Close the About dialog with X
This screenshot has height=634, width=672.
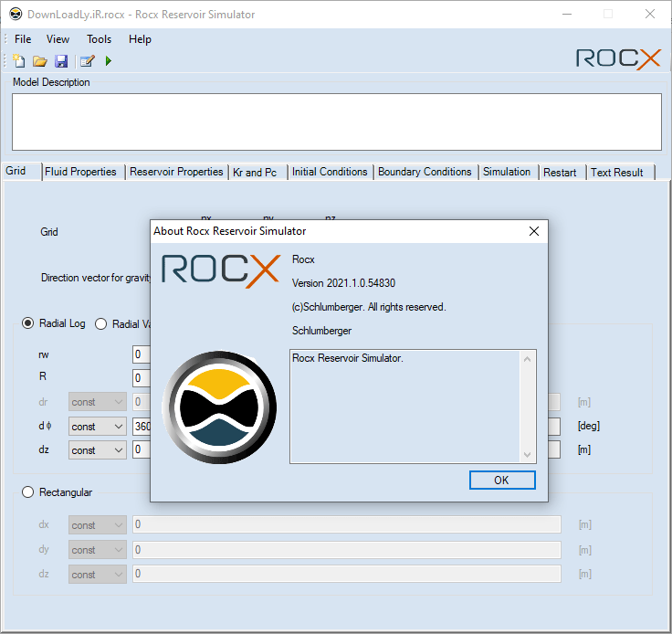[534, 231]
